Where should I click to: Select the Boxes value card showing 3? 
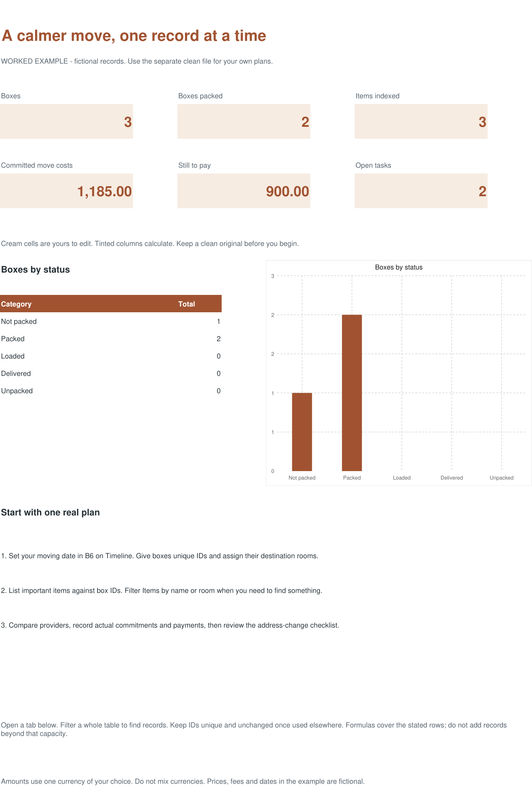click(66, 121)
